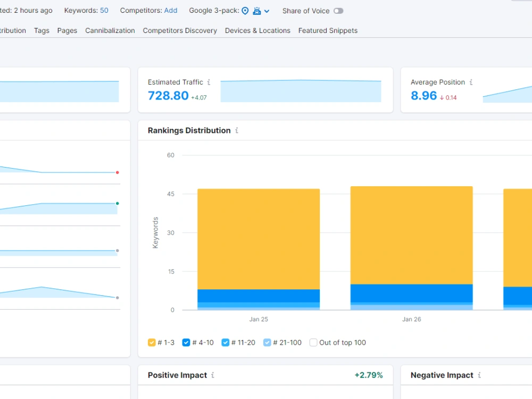Expand the Google 3-pack dropdown chevron
This screenshot has width=532, height=399.
267,11
